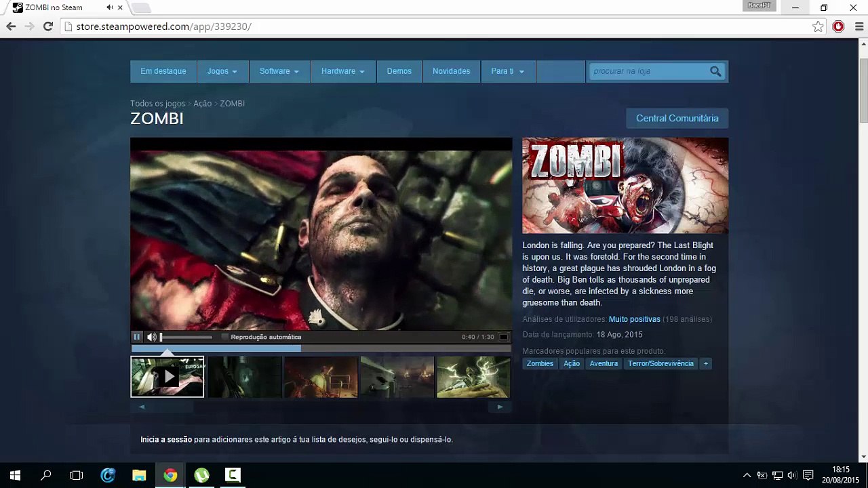
Task: Open the Muito positivas reviews link
Action: coord(635,319)
